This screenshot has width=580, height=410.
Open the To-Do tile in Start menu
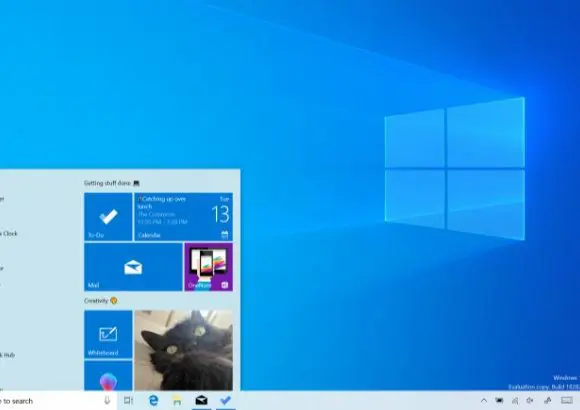pos(108,217)
